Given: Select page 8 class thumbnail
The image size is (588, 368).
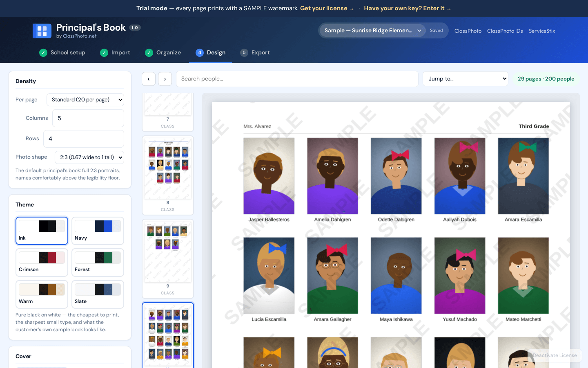Looking at the screenshot, I should click(x=168, y=175).
